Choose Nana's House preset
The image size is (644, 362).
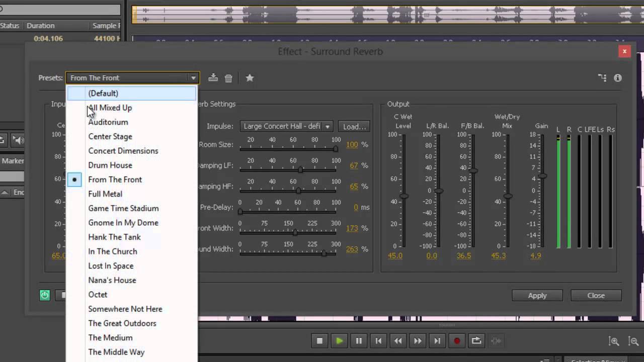pos(132,280)
